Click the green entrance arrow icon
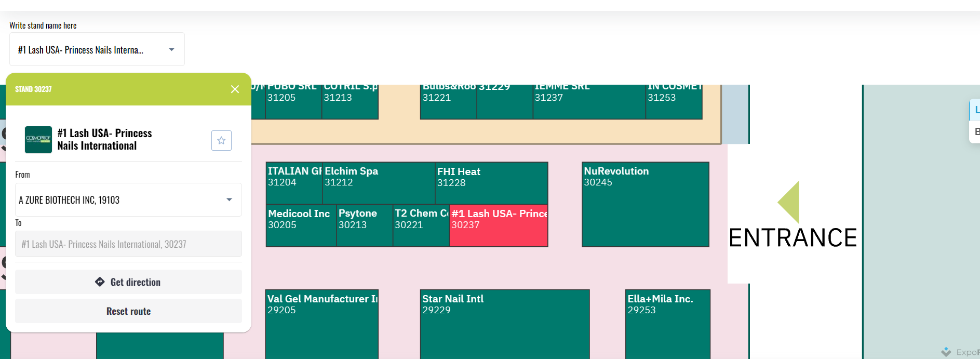Viewport: 980px width, 359px height. pyautogui.click(x=789, y=202)
